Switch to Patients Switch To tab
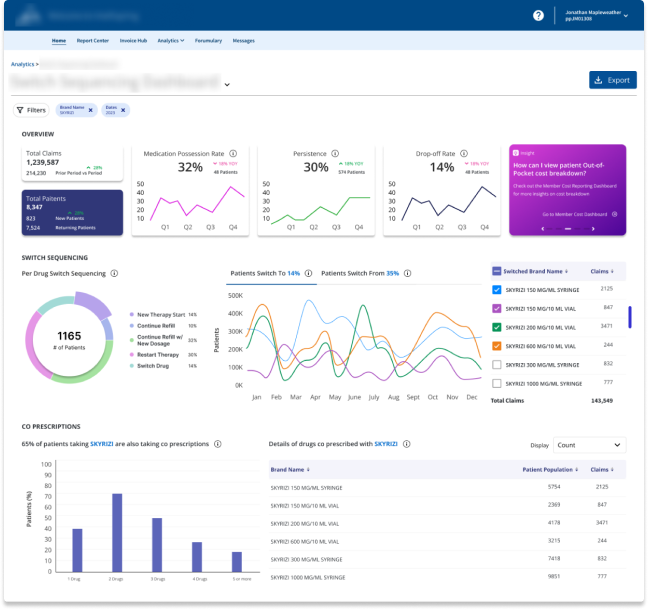Viewport: 648px width, 610px height. click(x=265, y=274)
